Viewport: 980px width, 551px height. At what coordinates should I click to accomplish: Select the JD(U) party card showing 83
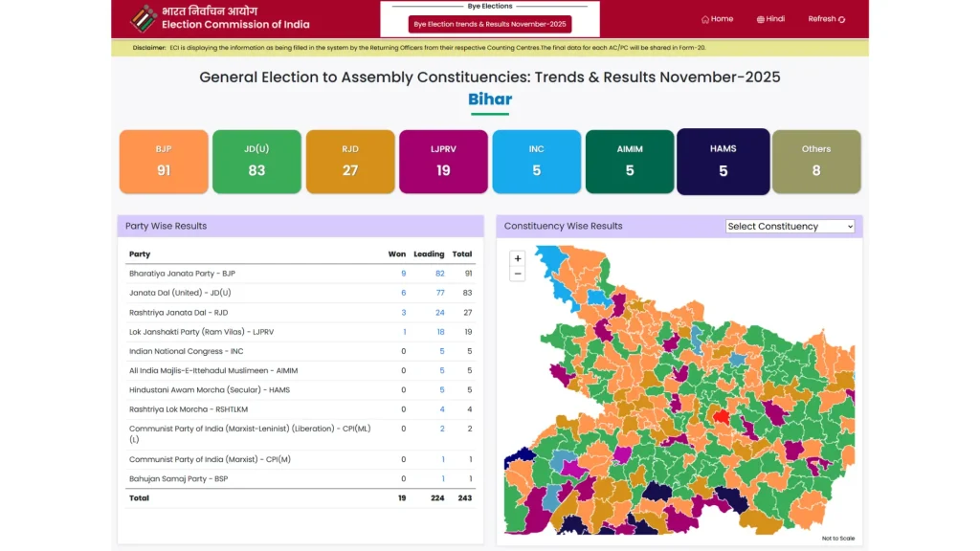256,161
